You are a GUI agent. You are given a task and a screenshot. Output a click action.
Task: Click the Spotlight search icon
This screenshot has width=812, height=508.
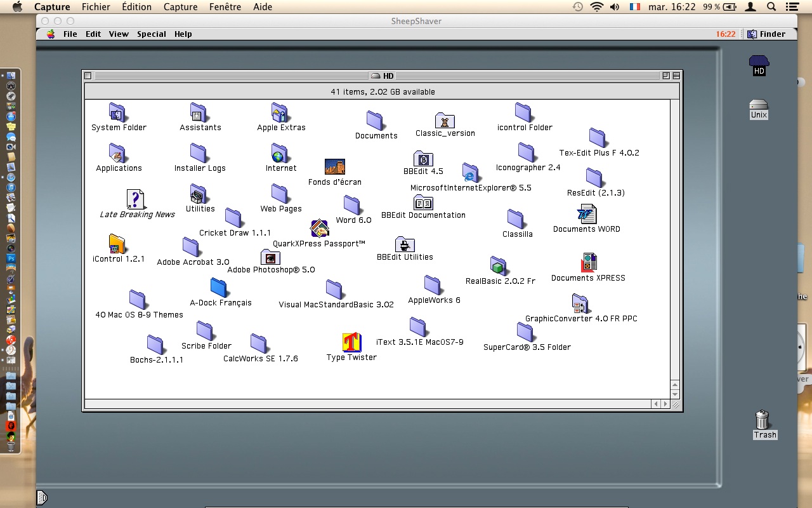771,7
